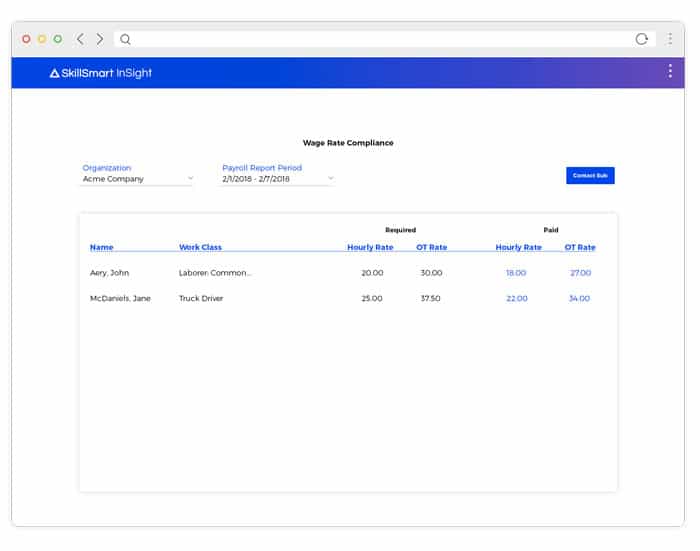
Task: Select the McDaniels, Jane row name
Action: click(120, 298)
